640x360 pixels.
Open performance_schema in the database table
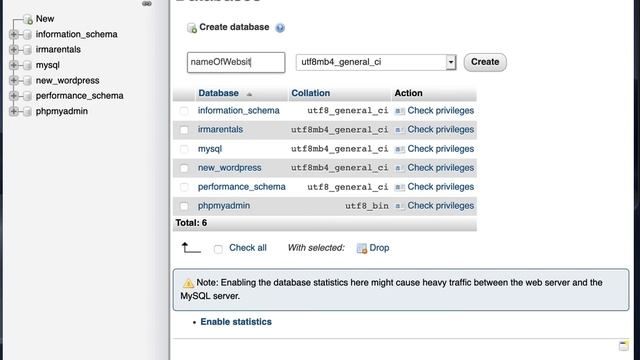(x=242, y=187)
